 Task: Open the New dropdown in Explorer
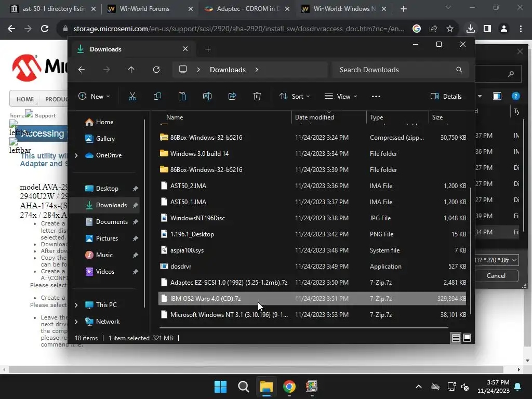pyautogui.click(x=94, y=96)
